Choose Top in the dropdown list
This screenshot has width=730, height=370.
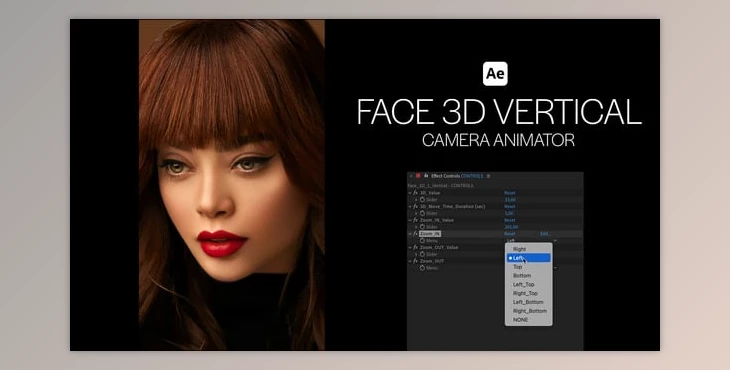coord(529,267)
